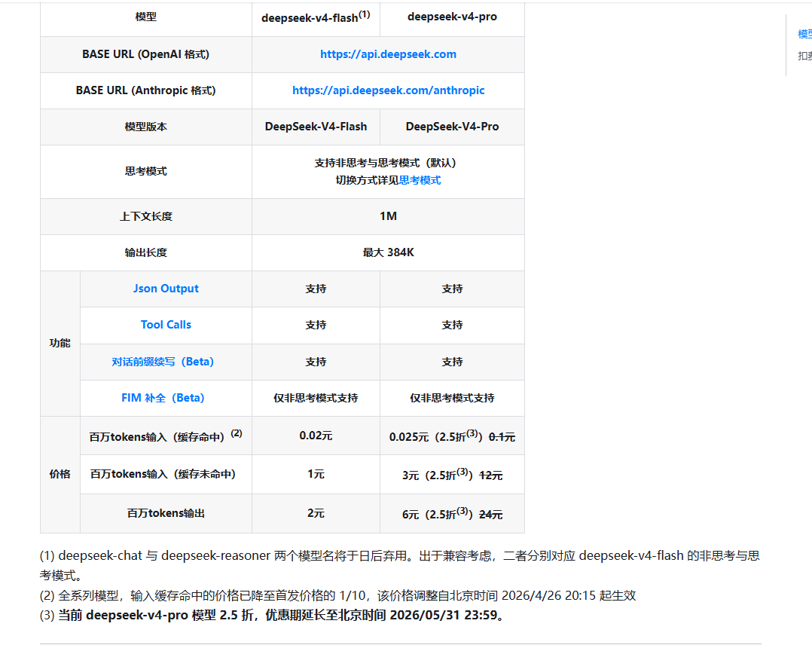The height and width of the screenshot is (645, 812).
Task: Open the FIM 补全 (Beta) link
Action: [x=163, y=398]
